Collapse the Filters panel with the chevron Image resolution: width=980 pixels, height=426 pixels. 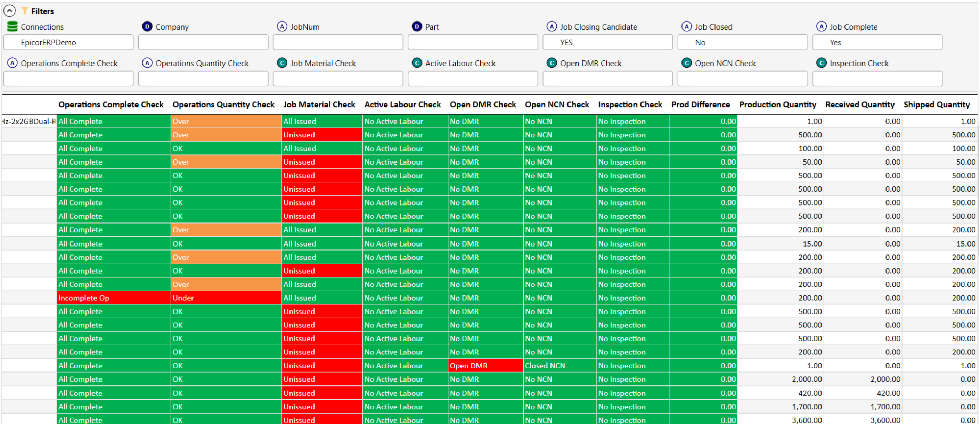[x=9, y=11]
